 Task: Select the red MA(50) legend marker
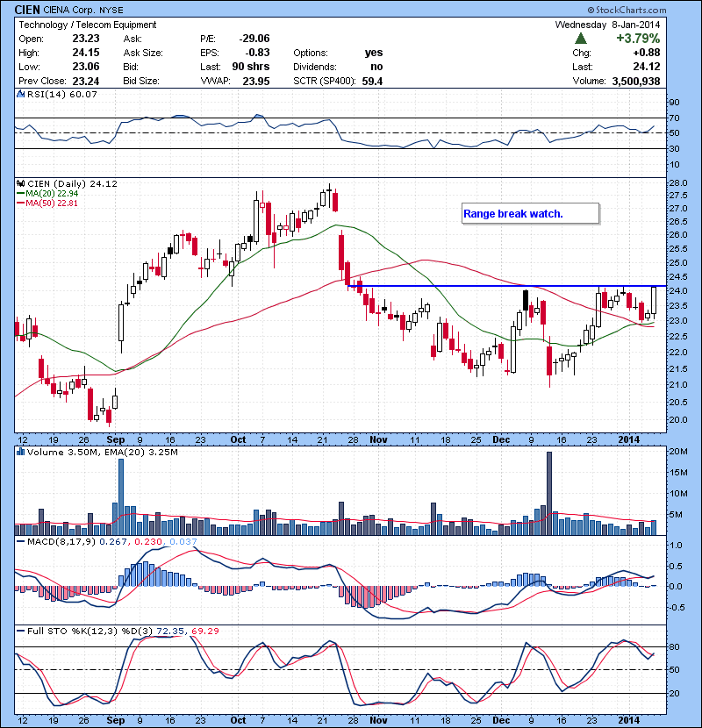[20, 203]
